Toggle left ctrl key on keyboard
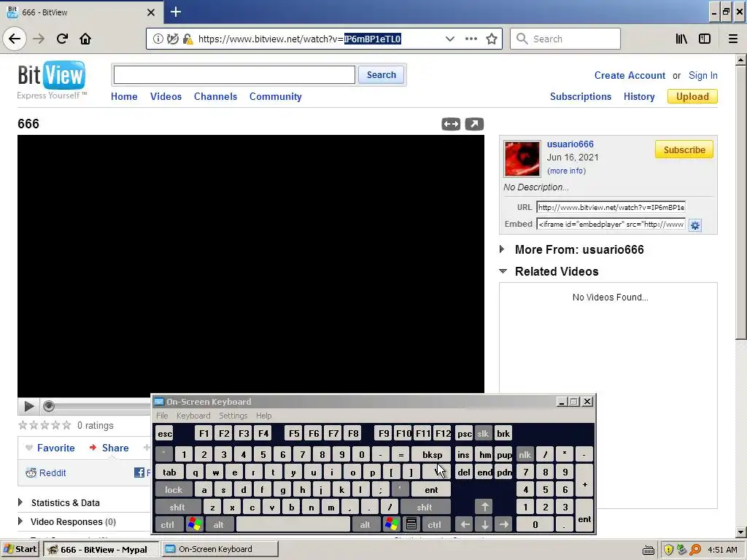747x560 pixels. (167, 525)
